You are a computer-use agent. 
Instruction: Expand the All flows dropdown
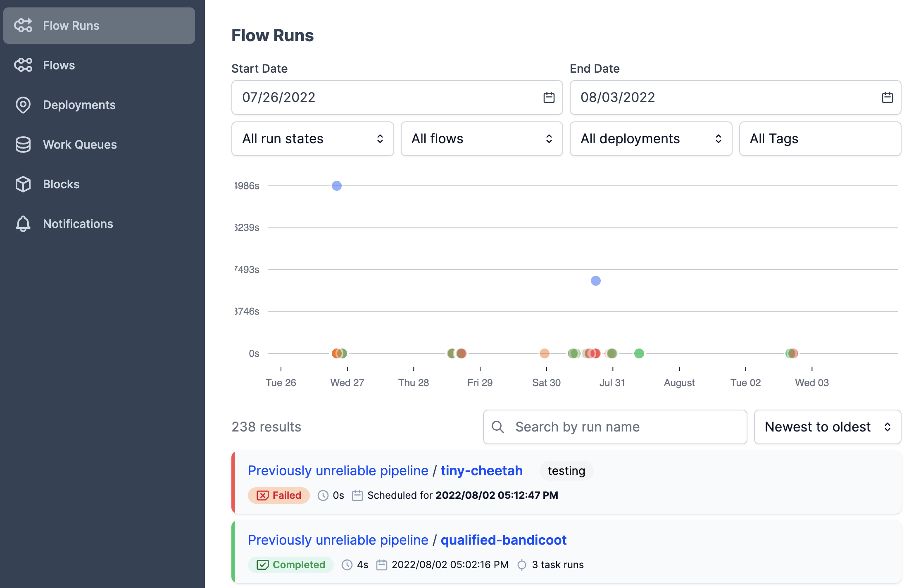(x=482, y=139)
